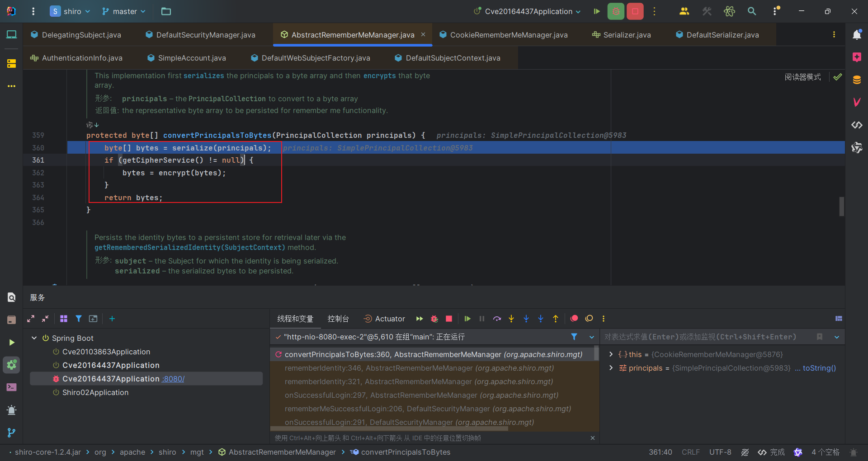Close the AbstractRememberMeManager.java tab
The width and height of the screenshot is (868, 461).
point(423,34)
